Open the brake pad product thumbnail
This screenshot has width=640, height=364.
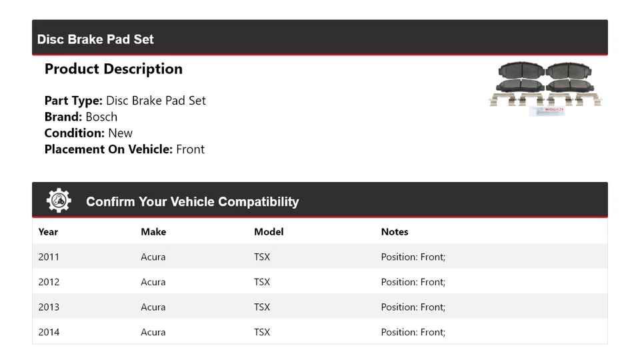click(545, 89)
